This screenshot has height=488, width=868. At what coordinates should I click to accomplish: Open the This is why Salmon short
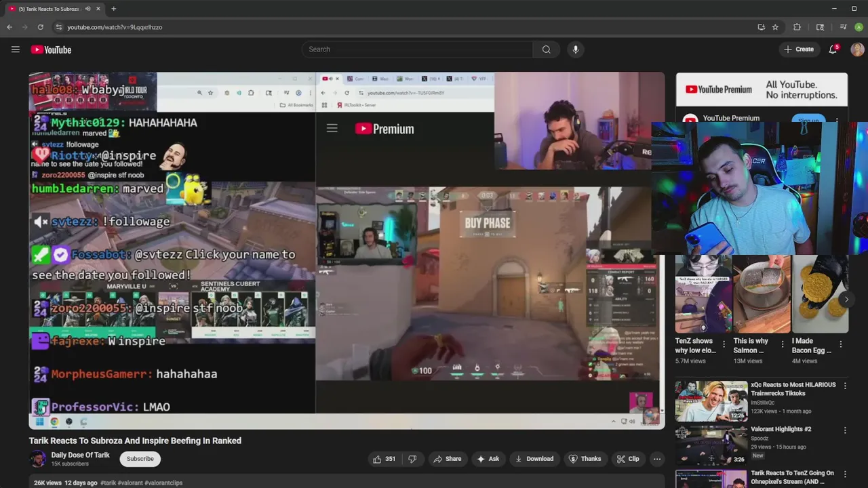tap(762, 294)
